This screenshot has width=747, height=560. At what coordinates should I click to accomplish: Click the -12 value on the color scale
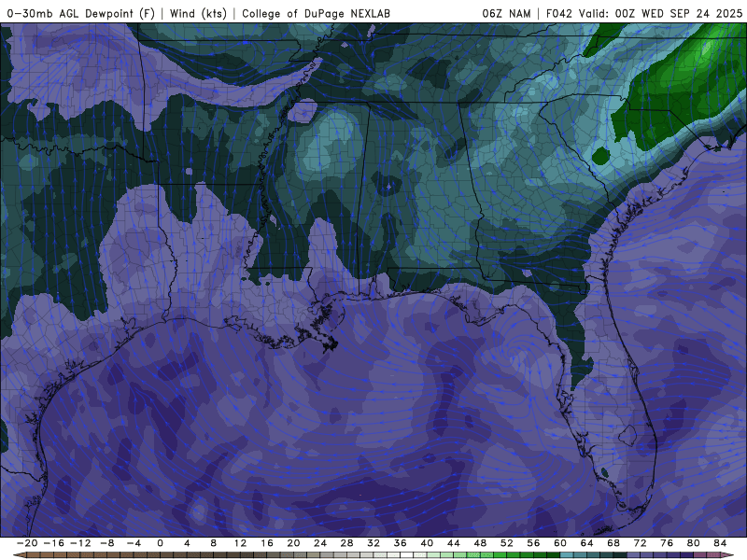pyautogui.click(x=80, y=543)
